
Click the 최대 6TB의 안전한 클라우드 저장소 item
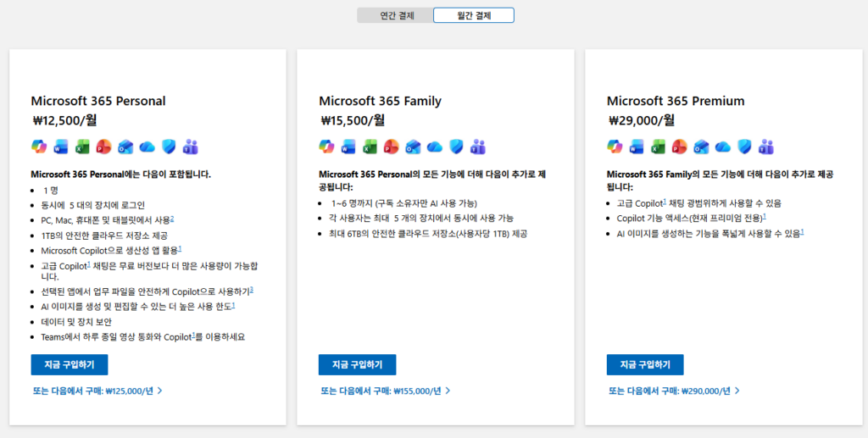(428, 233)
